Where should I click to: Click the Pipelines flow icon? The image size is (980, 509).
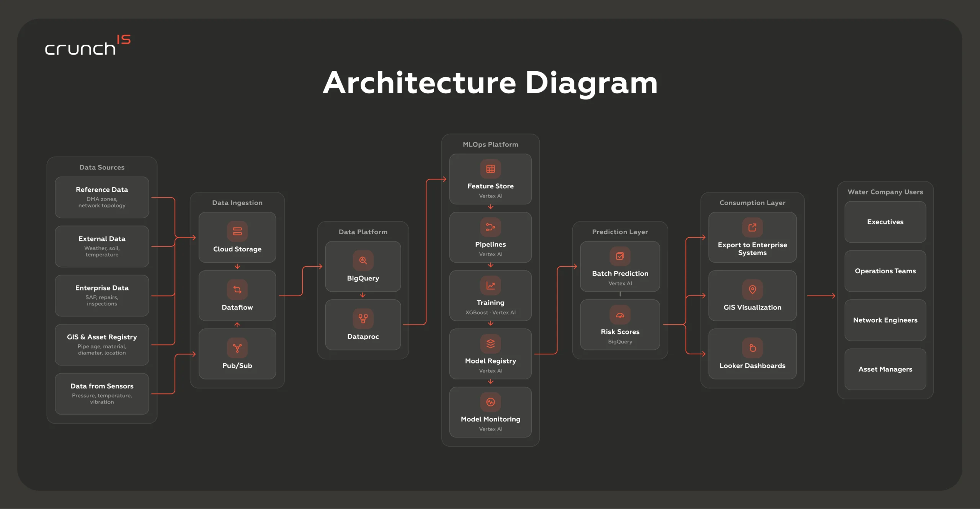point(490,227)
